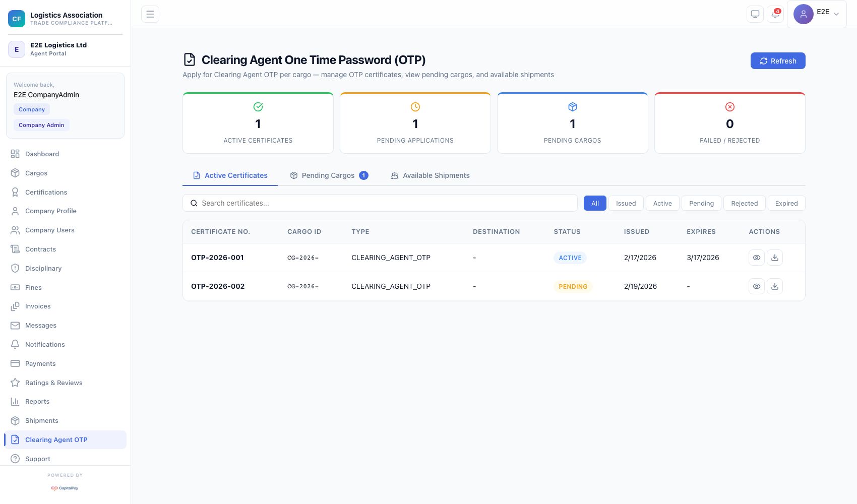Image resolution: width=857 pixels, height=504 pixels.
Task: Select the Expired filter chip
Action: [x=786, y=203]
